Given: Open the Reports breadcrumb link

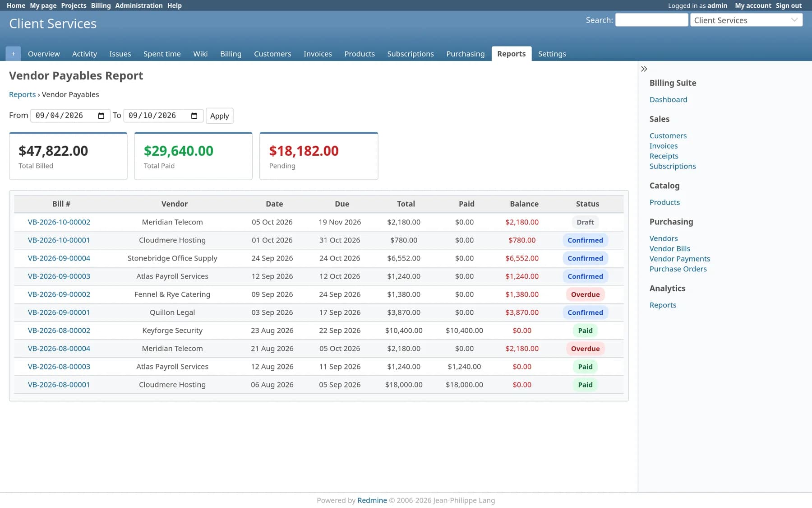Looking at the screenshot, I should click(x=22, y=94).
